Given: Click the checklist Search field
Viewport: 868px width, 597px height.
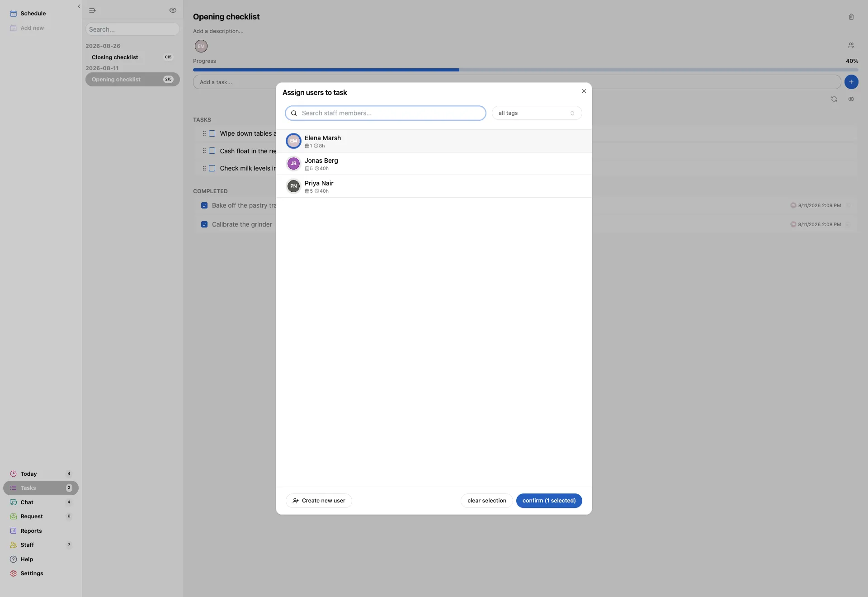Looking at the screenshot, I should click(x=132, y=29).
